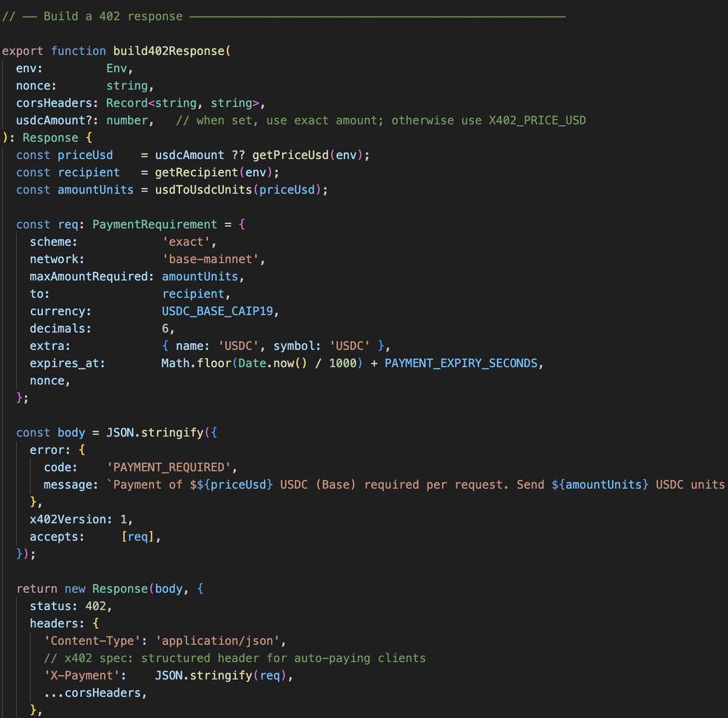The width and height of the screenshot is (728, 718).
Task: Click the 'recipient,' value on 'to:' line
Action: 197,294
